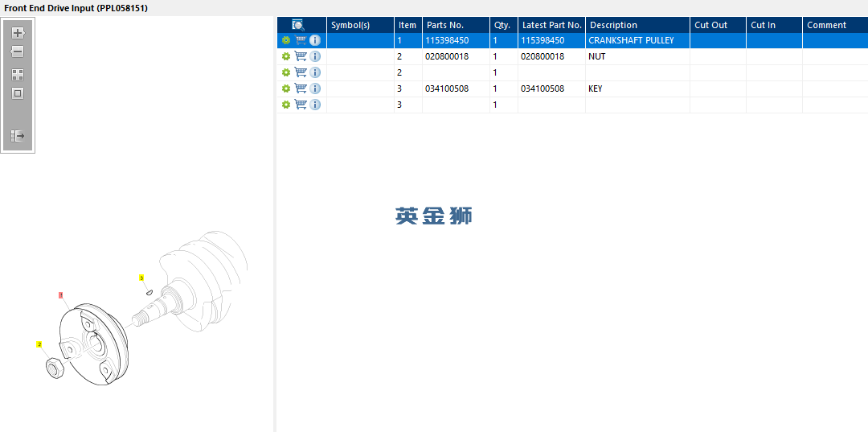This screenshot has width=868, height=432.
Task: Sort by Latest Part No. column header
Action: pyautogui.click(x=552, y=25)
